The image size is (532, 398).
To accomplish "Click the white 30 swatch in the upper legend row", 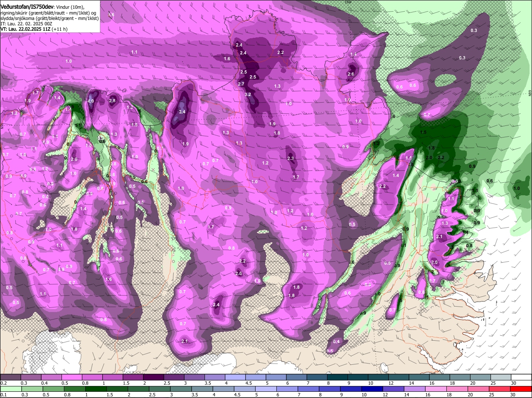I will click(x=521, y=377).
